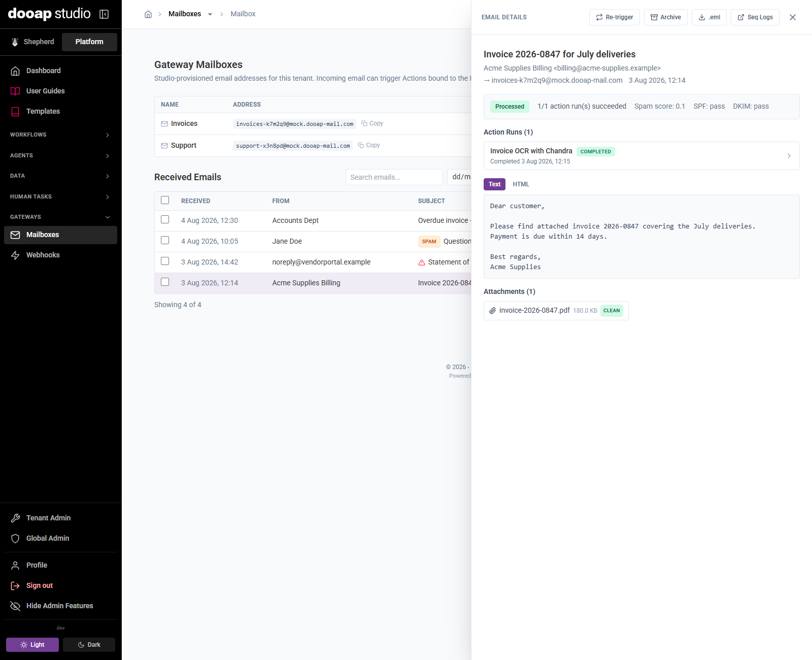Open Templates in sidebar

60,111
